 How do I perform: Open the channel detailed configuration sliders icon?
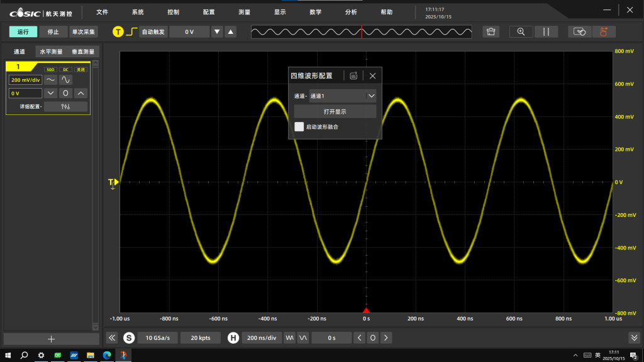point(65,107)
